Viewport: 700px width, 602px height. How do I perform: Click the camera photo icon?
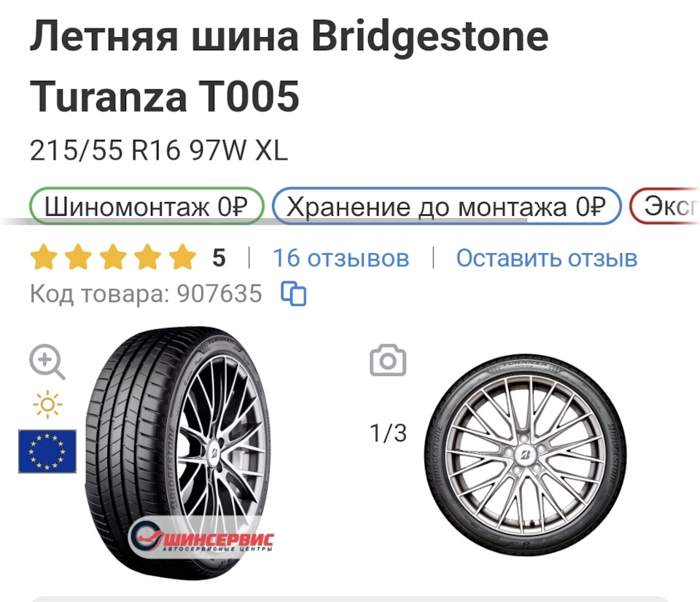tap(388, 360)
